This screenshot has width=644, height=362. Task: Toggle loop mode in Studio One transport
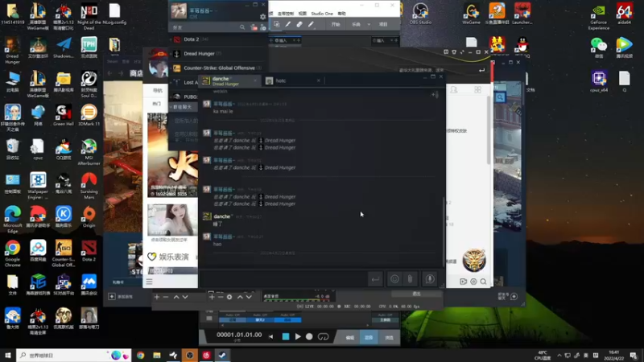point(324,336)
